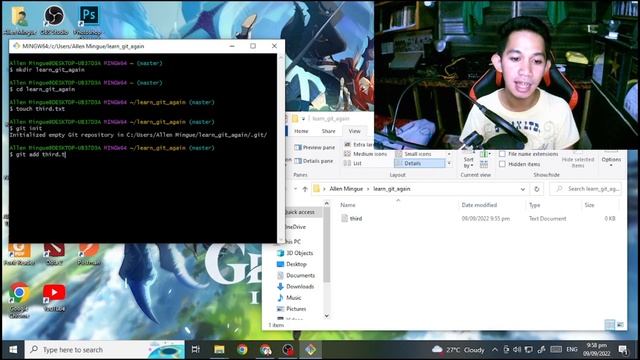640x360 pixels.
Task: Open Explorer quick access toolbar dropdown
Action: (303, 119)
